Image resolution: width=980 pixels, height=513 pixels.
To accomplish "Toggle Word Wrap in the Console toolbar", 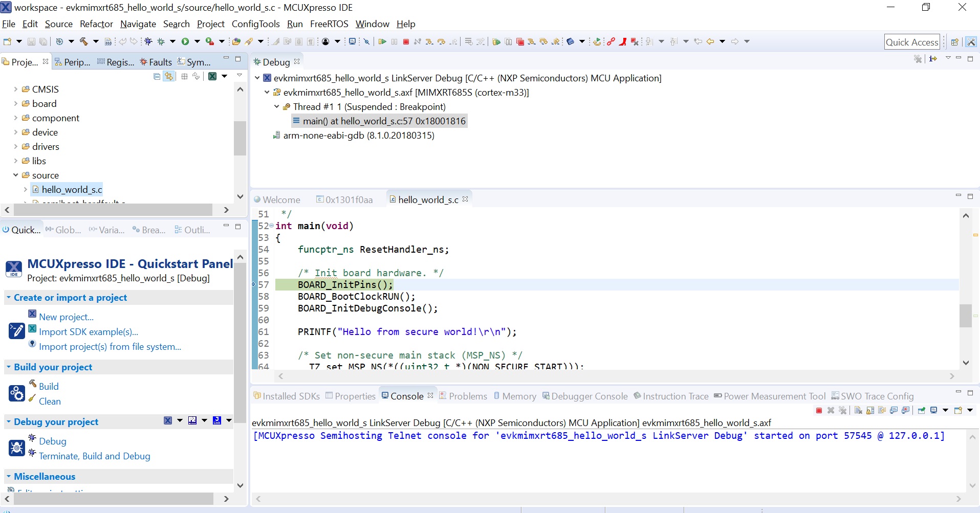I will pyautogui.click(x=882, y=410).
